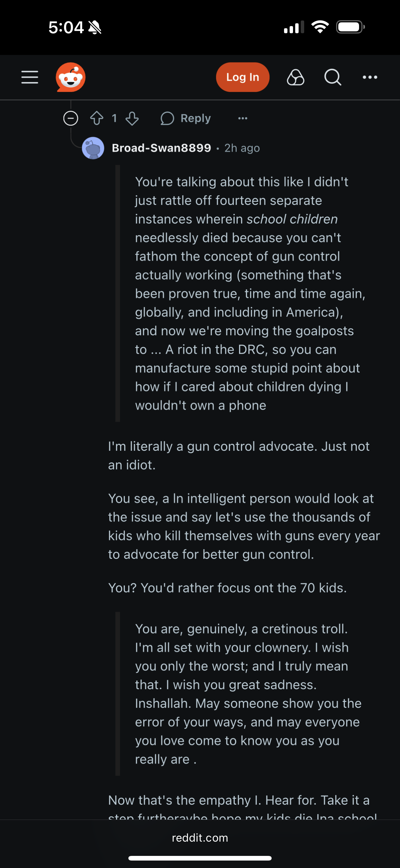Screen dimensions: 400x868
Task: Tap the Reply speech bubble button
Action: (x=185, y=118)
